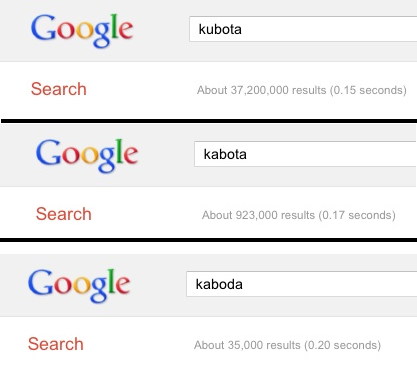This screenshot has height=366, width=417.
Task: Click empty space inside the kaboda search field
Action: tap(328, 284)
